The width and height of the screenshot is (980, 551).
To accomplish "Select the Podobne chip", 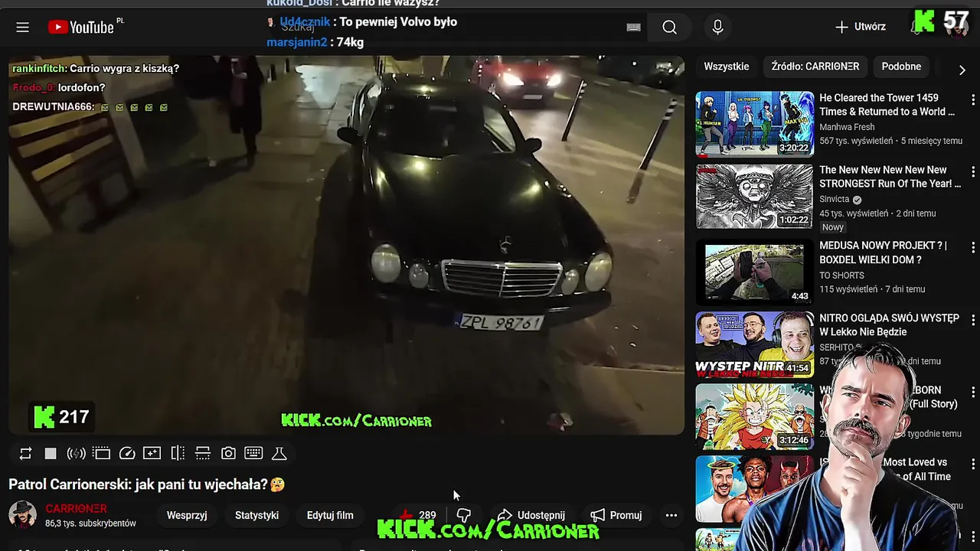I will pyautogui.click(x=901, y=67).
